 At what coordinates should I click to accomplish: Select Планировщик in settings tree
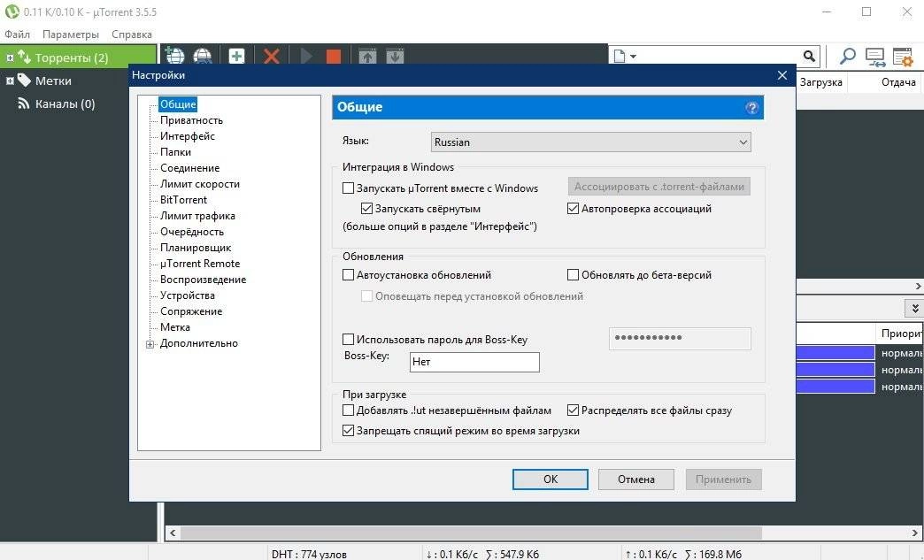[x=196, y=248]
